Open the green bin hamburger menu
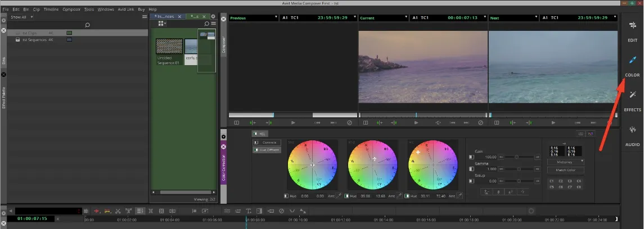 click(213, 24)
